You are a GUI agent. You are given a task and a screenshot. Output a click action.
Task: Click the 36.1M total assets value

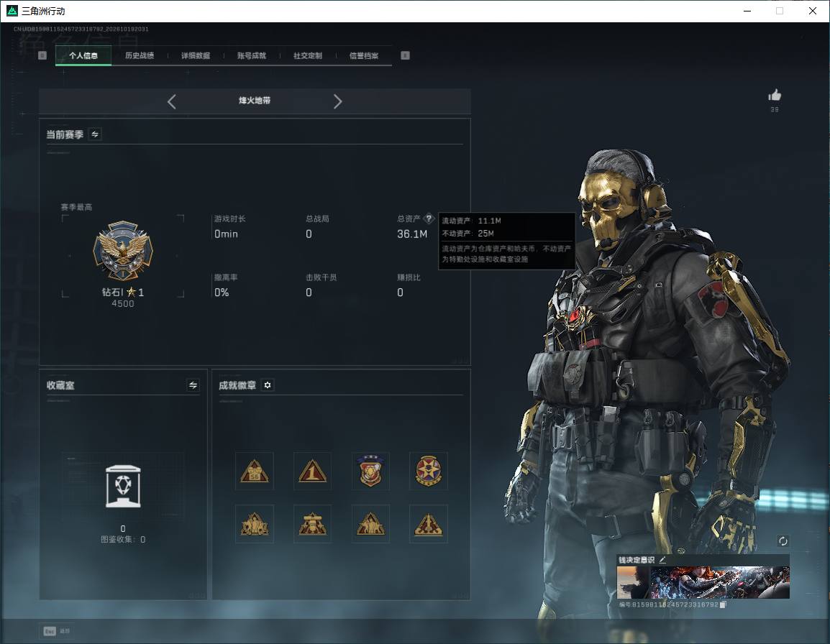point(412,234)
